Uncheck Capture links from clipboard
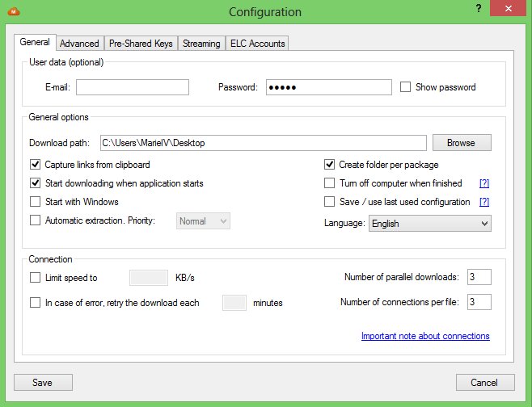Viewport: 532px width, 407px height. point(36,165)
